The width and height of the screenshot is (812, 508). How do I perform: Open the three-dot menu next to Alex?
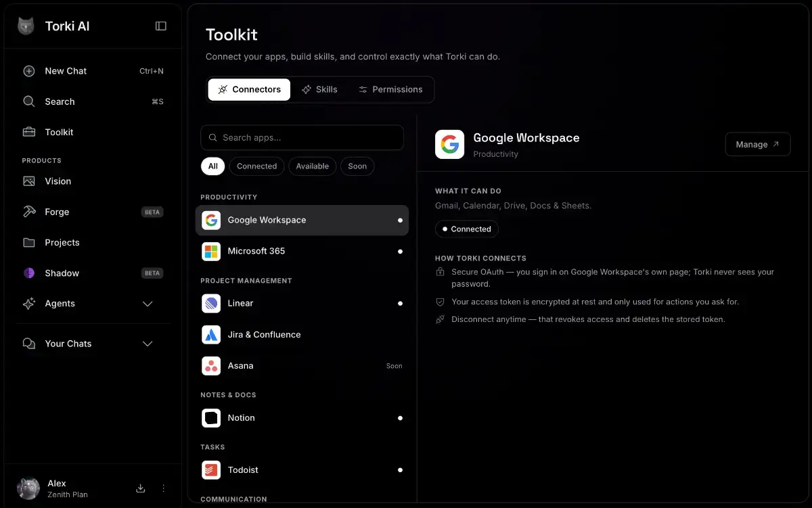(163, 488)
